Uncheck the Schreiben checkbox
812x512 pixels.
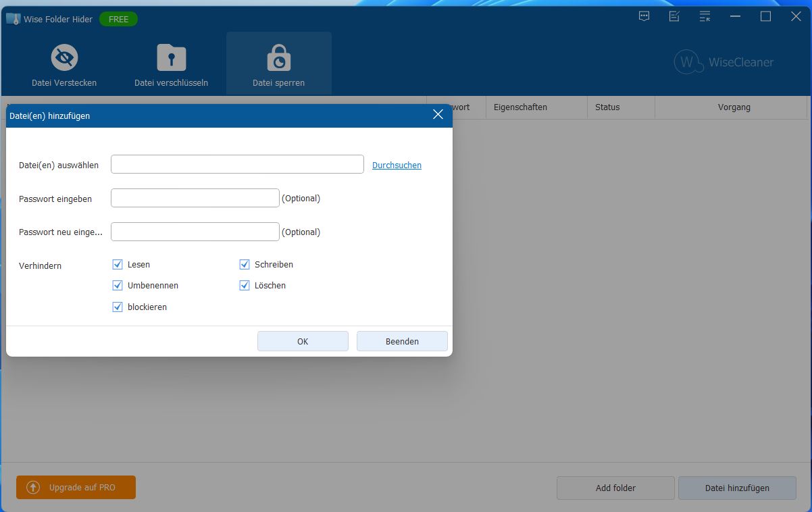coord(245,264)
